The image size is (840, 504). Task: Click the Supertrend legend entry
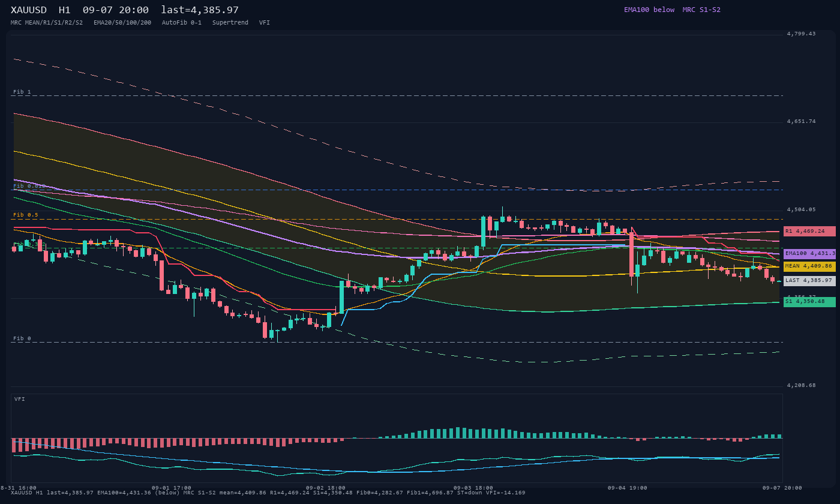tap(230, 22)
